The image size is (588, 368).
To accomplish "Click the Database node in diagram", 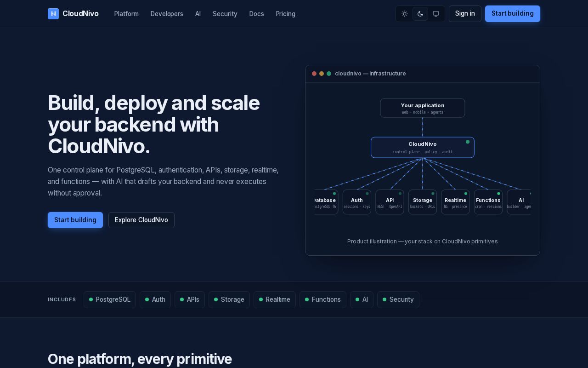I will pos(326,202).
